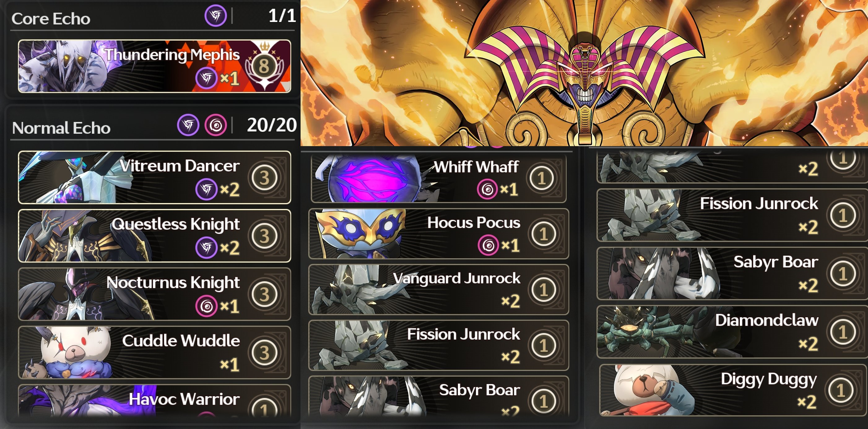The image size is (868, 429).
Task: Select the Thundering Mephis core echo card
Action: (154, 66)
